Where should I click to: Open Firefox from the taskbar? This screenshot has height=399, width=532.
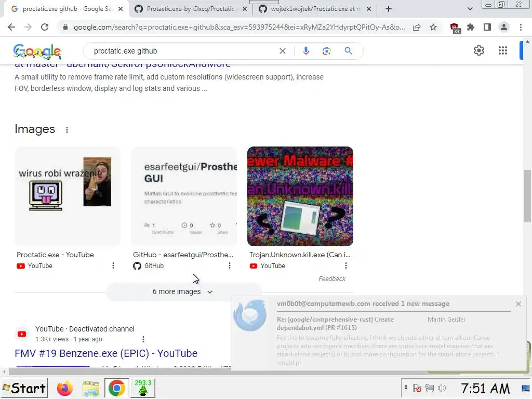[x=64, y=389]
